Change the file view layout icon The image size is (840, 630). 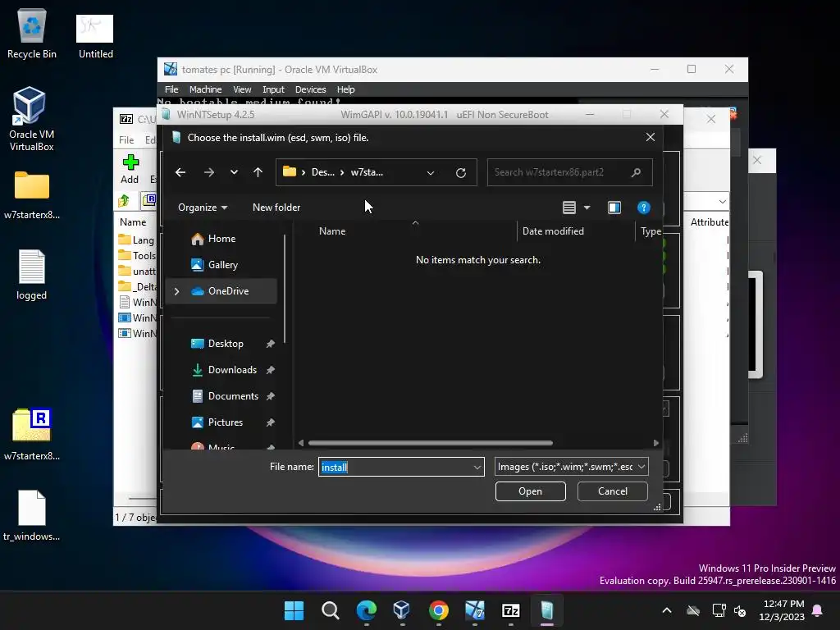569,208
